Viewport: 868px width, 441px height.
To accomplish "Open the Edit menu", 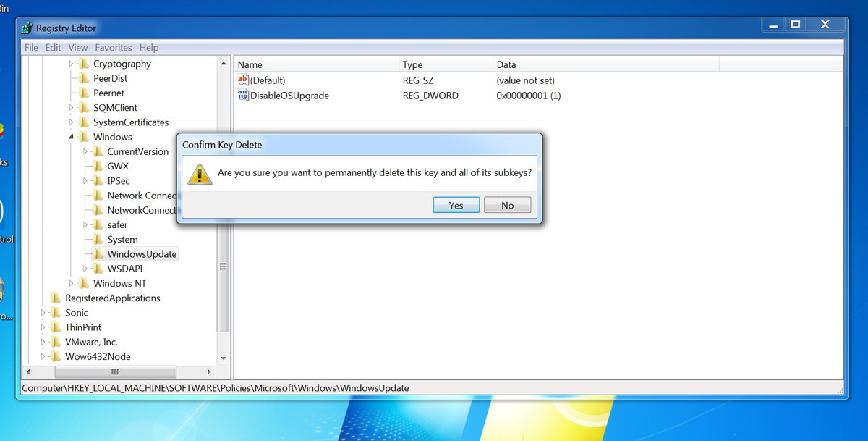I will tap(53, 47).
